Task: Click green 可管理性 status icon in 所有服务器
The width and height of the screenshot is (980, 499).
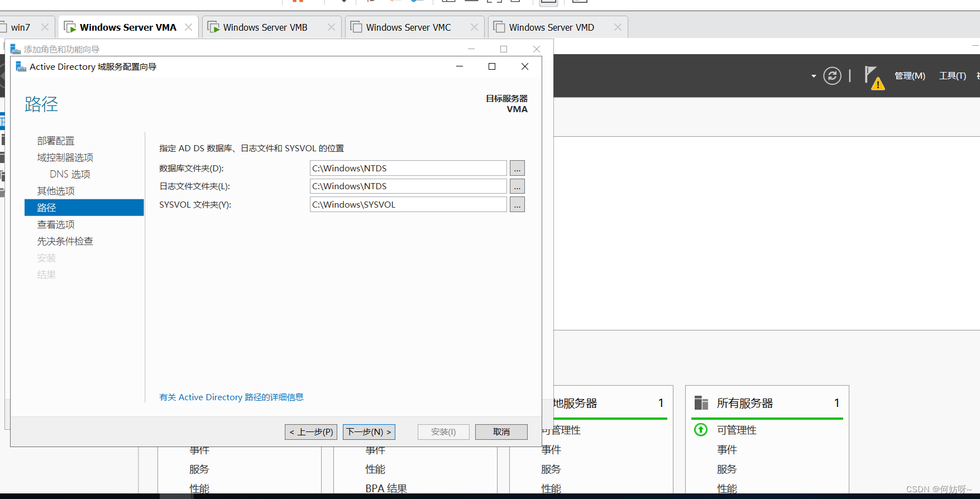Action: click(701, 430)
